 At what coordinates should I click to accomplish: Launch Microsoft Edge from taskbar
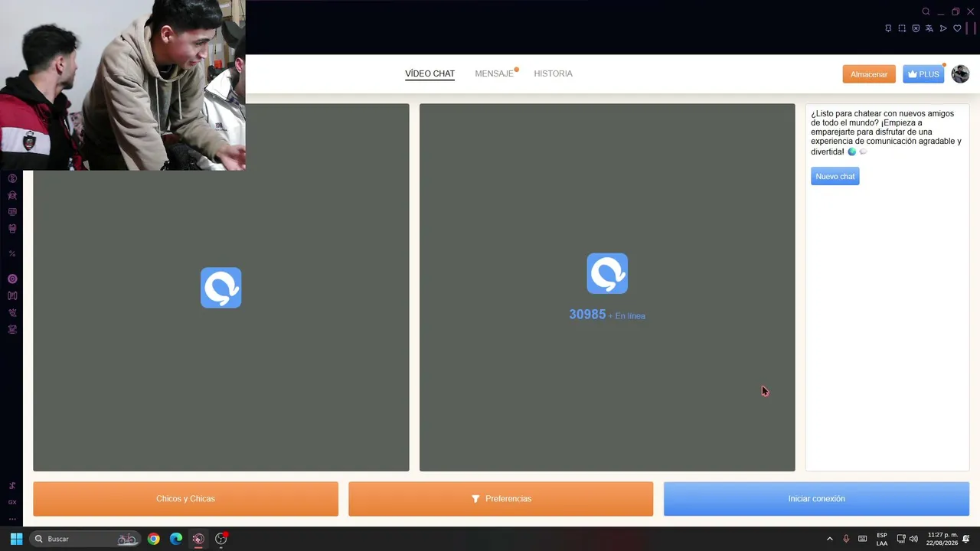pyautogui.click(x=176, y=539)
